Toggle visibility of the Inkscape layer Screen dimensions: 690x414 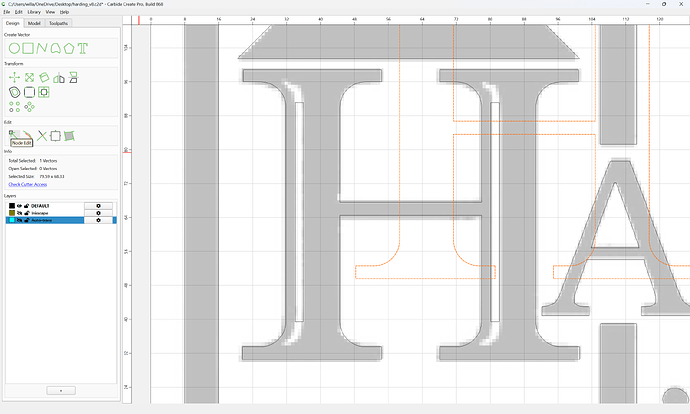[19, 213]
